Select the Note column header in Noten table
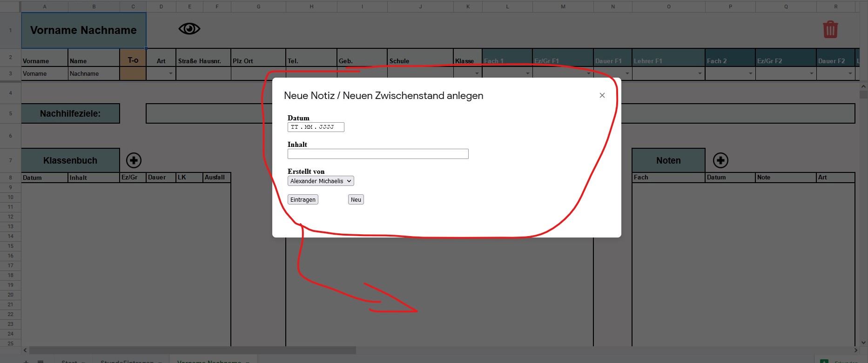Screen dimensions: 868x363 786,178
